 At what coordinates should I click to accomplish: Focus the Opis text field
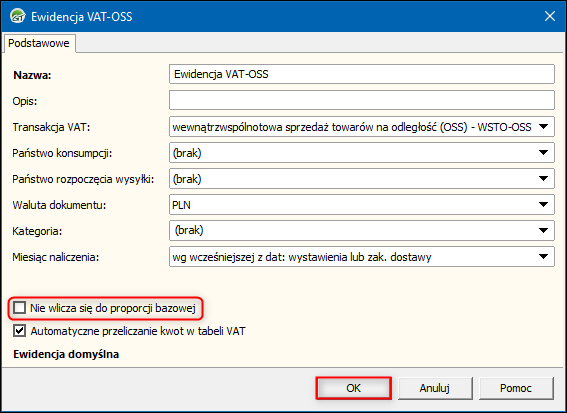[x=362, y=100]
